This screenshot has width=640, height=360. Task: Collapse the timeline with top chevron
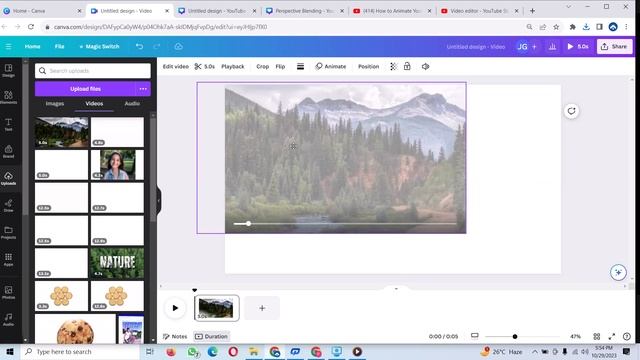coord(396,288)
